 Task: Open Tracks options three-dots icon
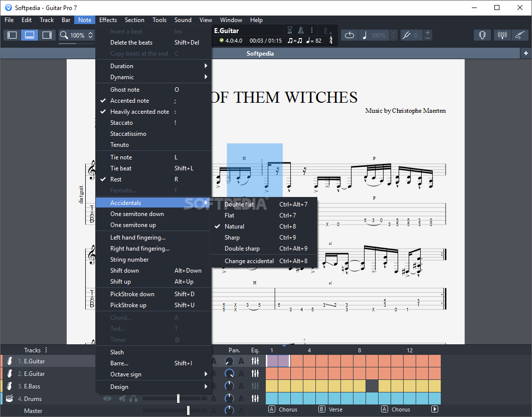[x=46, y=350]
